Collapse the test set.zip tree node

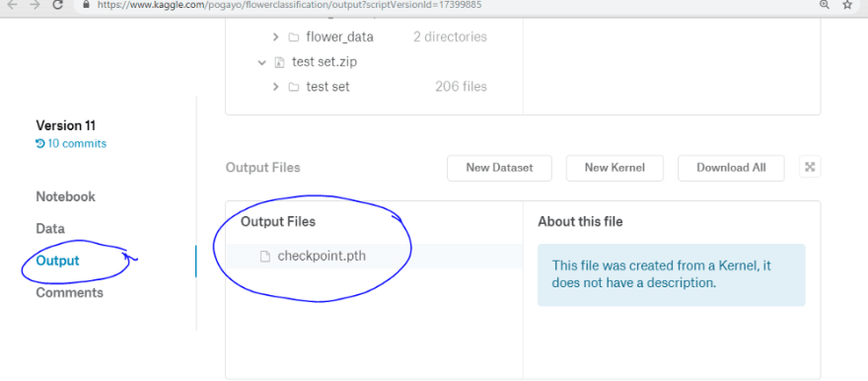point(261,62)
